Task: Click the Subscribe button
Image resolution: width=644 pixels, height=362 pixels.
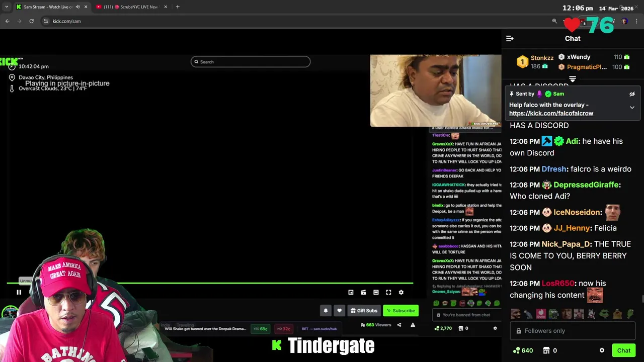Action: 401,311
